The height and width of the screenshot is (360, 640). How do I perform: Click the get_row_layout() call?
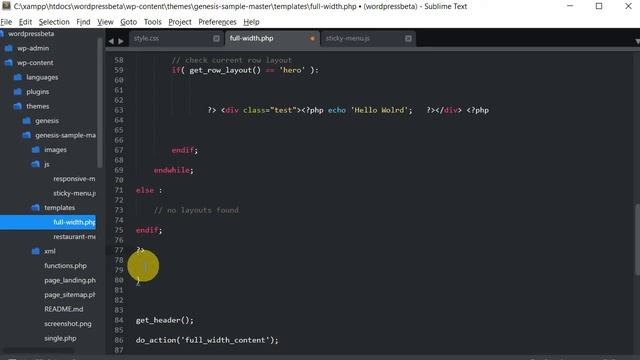[x=225, y=70]
